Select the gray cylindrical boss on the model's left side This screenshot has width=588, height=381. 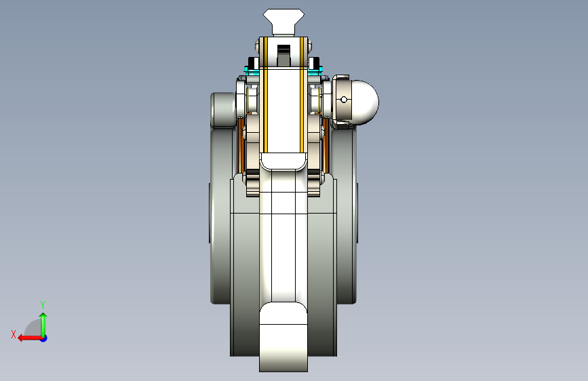tap(223, 111)
